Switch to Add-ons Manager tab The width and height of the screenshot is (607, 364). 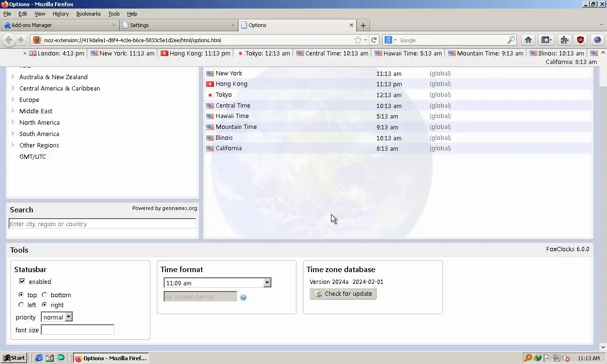pyautogui.click(x=59, y=25)
